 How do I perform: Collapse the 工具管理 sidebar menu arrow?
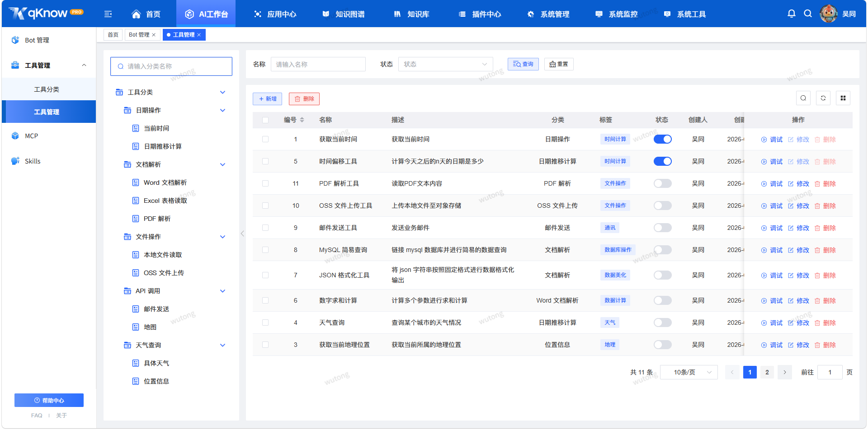coord(84,65)
